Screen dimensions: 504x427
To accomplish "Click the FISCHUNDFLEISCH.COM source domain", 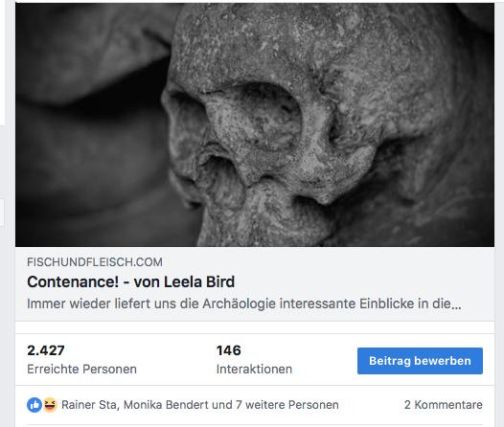I will pos(95,262).
